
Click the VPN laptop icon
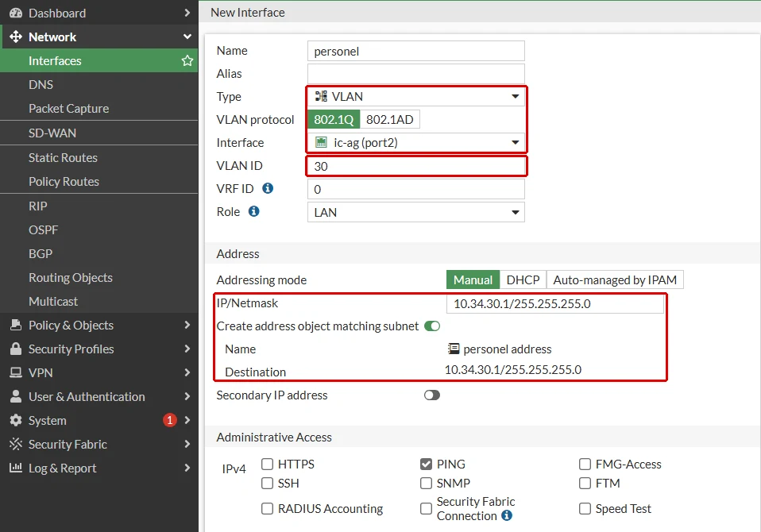tap(16, 372)
